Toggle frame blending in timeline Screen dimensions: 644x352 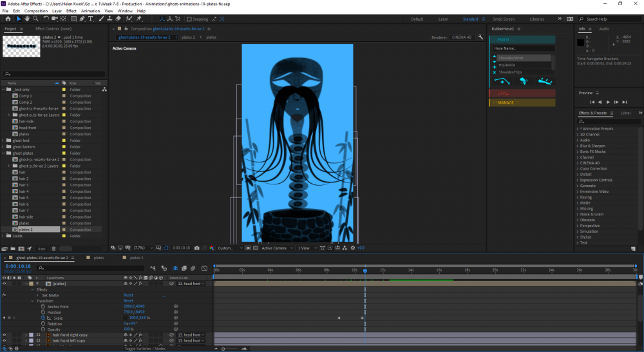[184, 268]
